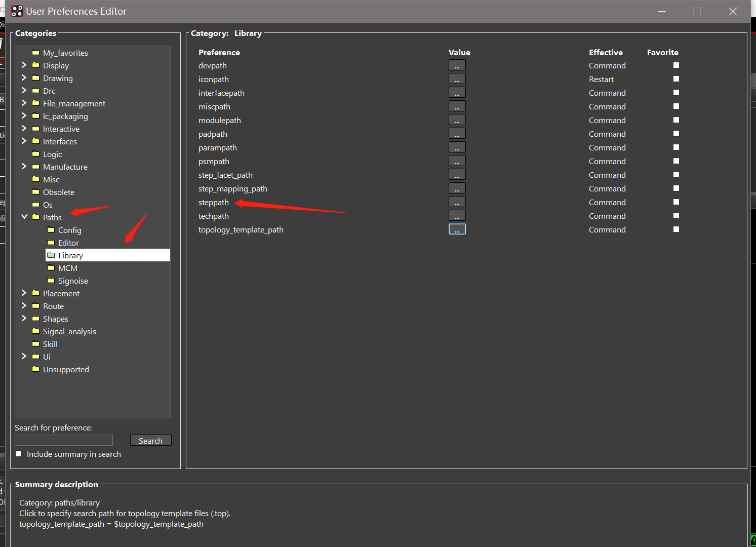Open the devpath value browse button

point(457,65)
